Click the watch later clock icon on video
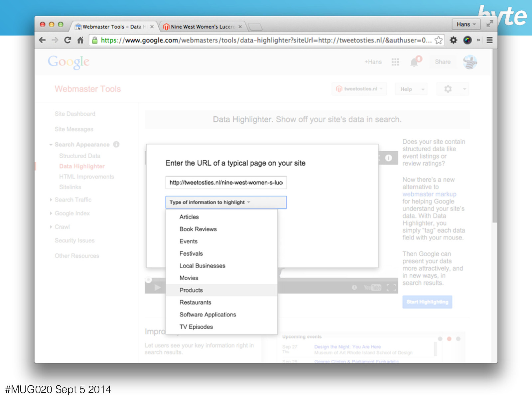532x399 pixels. [x=354, y=287]
